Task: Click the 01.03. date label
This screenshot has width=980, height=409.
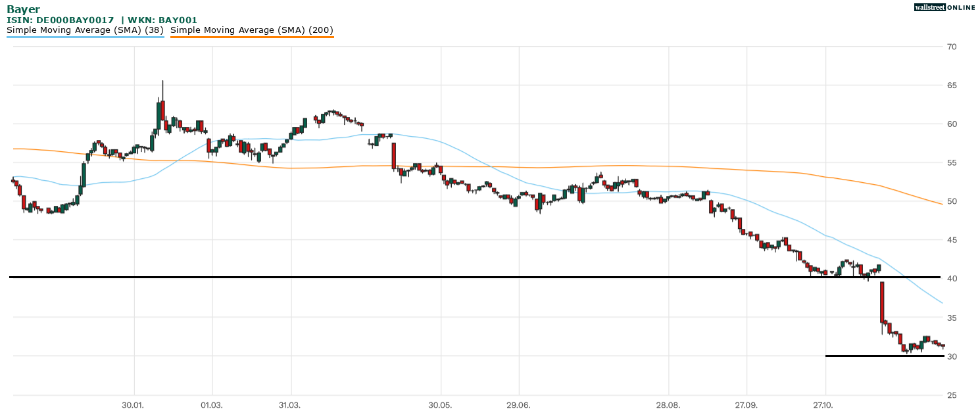Action: 212,406
